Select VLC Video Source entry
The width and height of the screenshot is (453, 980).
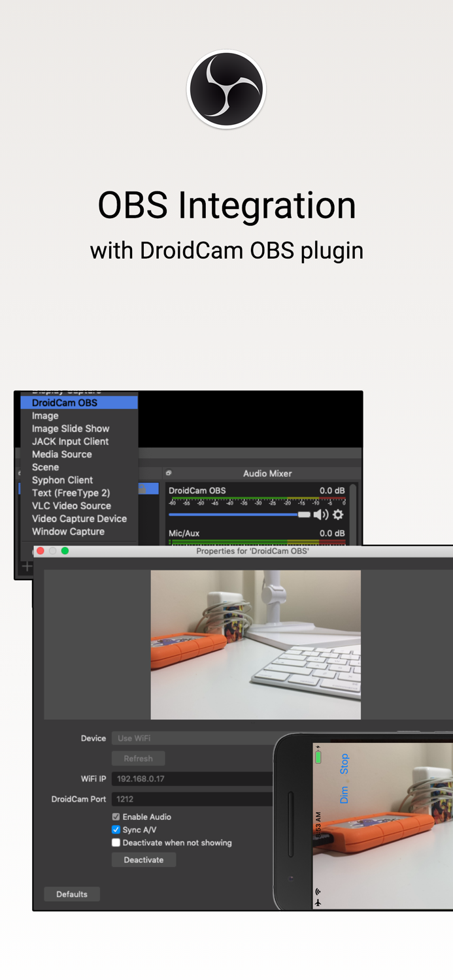79,506
